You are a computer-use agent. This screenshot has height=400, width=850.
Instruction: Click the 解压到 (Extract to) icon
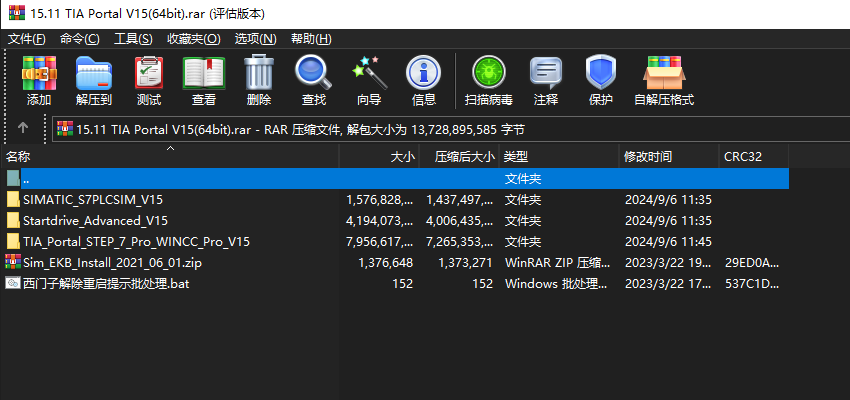coord(94,73)
